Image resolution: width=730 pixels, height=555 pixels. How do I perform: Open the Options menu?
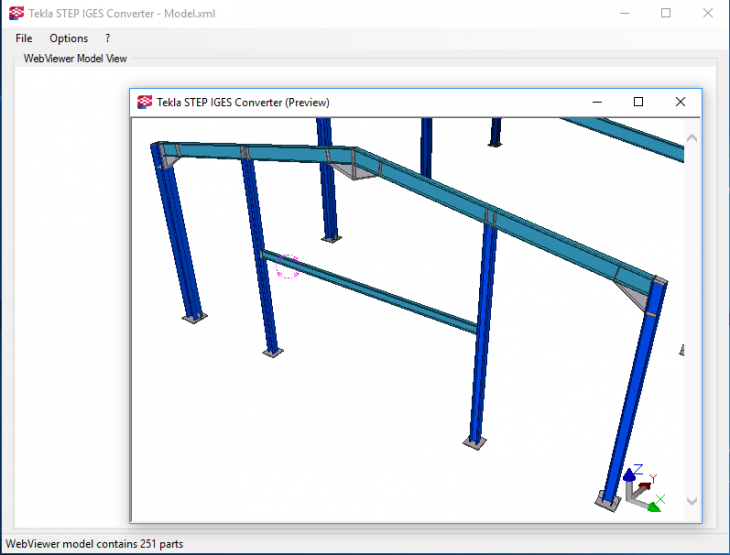69,38
